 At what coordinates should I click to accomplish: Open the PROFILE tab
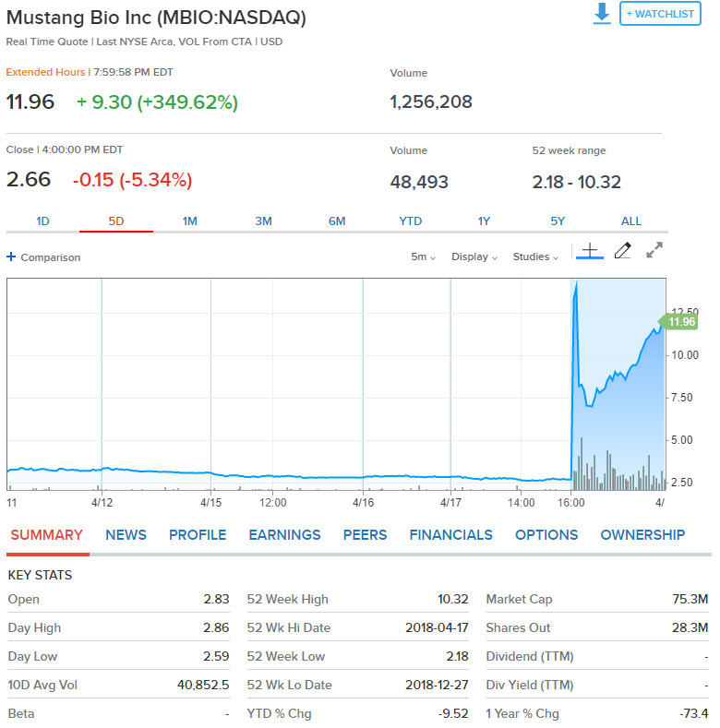[x=198, y=535]
